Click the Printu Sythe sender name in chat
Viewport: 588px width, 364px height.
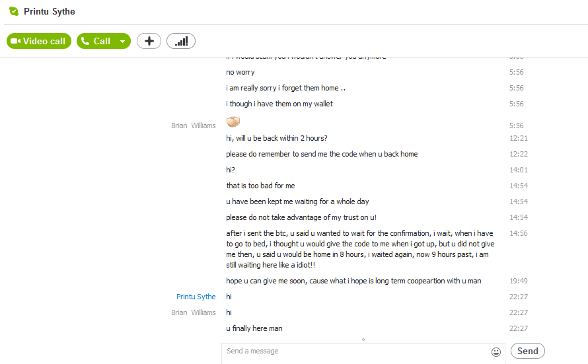coord(196,297)
